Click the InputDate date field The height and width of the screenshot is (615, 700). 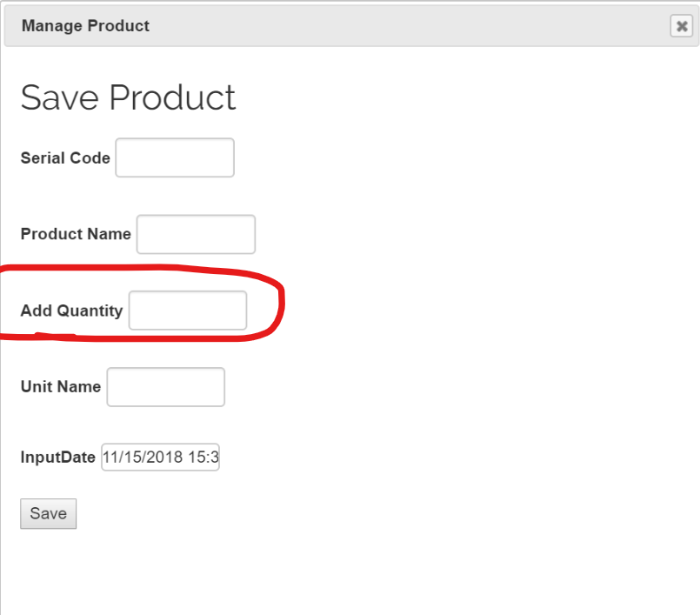160,458
